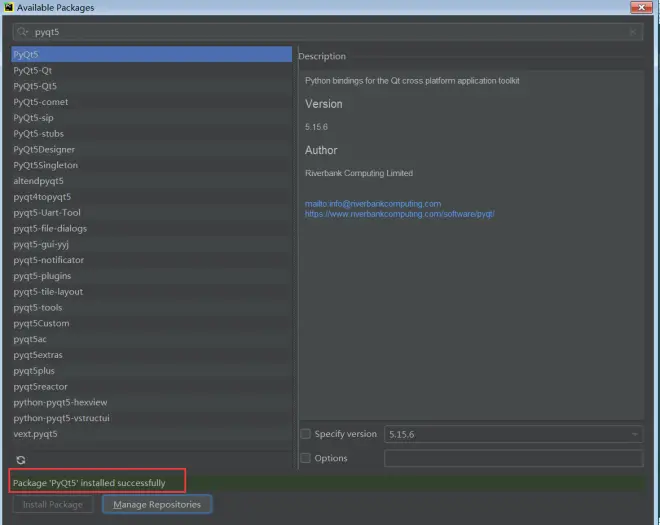
Task: Open the riverbankcomputing.com software/pyqt link
Action: pos(399,214)
